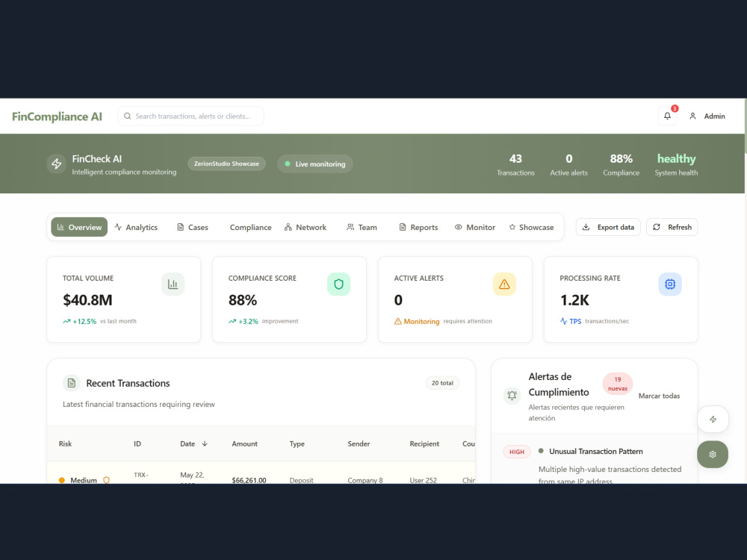This screenshot has height=560, width=747.
Task: Click the green trend arrow beside +3.2%
Action: click(x=232, y=321)
